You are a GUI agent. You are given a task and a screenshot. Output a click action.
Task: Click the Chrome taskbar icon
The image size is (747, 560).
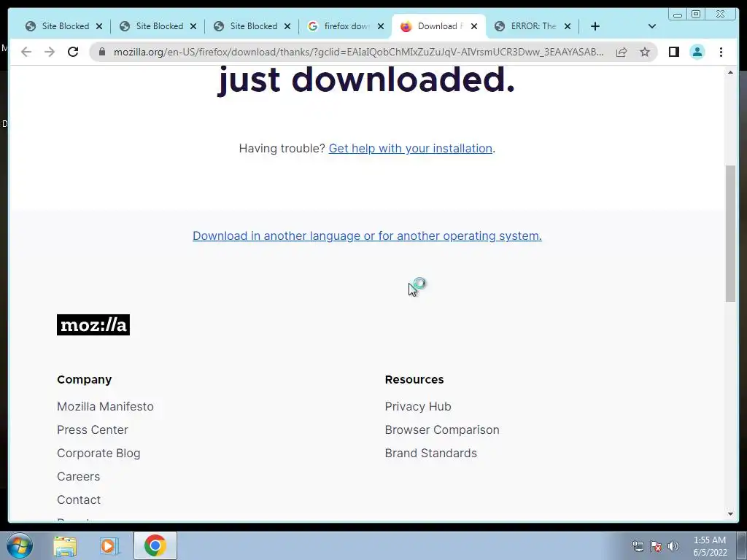(155, 545)
